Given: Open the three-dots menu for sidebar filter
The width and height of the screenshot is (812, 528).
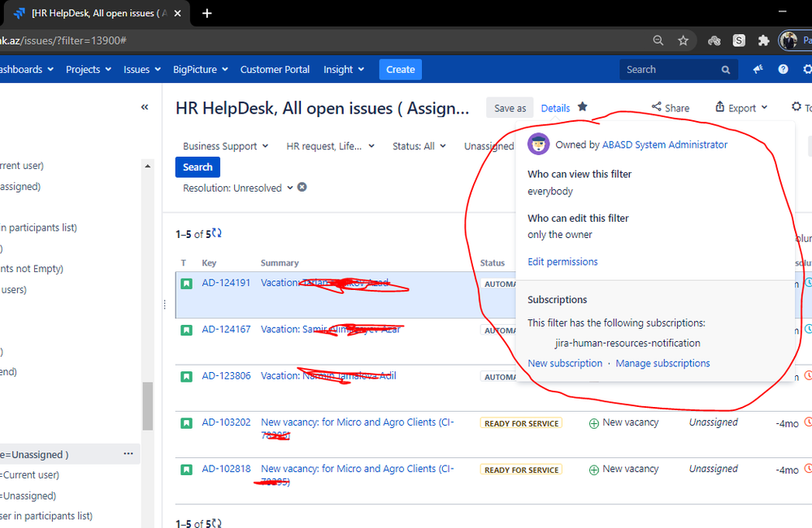Looking at the screenshot, I should (128, 453).
